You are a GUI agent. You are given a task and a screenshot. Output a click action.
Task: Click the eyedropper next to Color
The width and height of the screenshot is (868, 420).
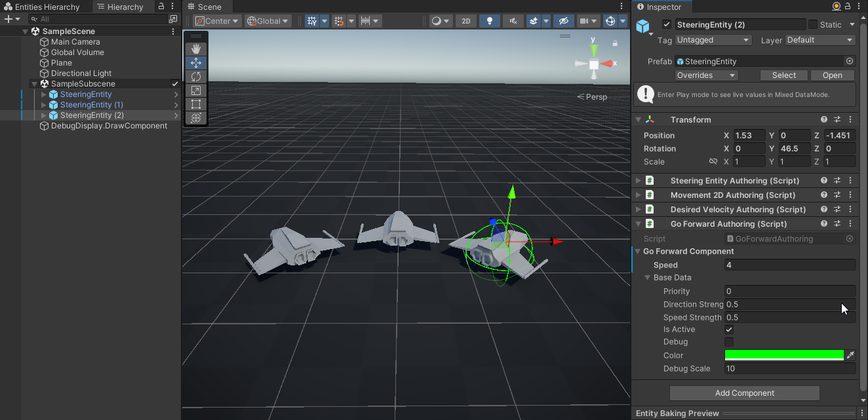pos(850,355)
